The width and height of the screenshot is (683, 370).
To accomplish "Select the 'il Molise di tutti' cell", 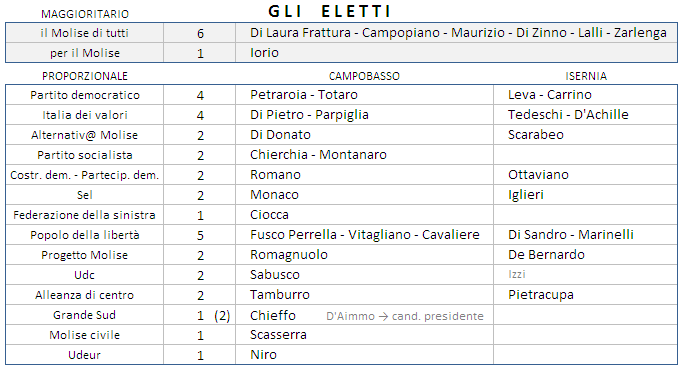I will 85,33.
